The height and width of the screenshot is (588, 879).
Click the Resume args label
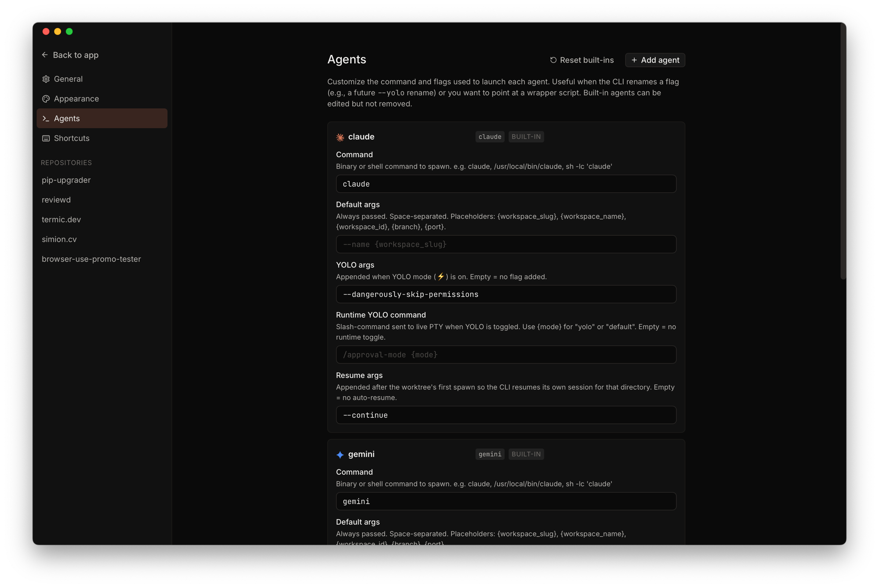tap(359, 375)
